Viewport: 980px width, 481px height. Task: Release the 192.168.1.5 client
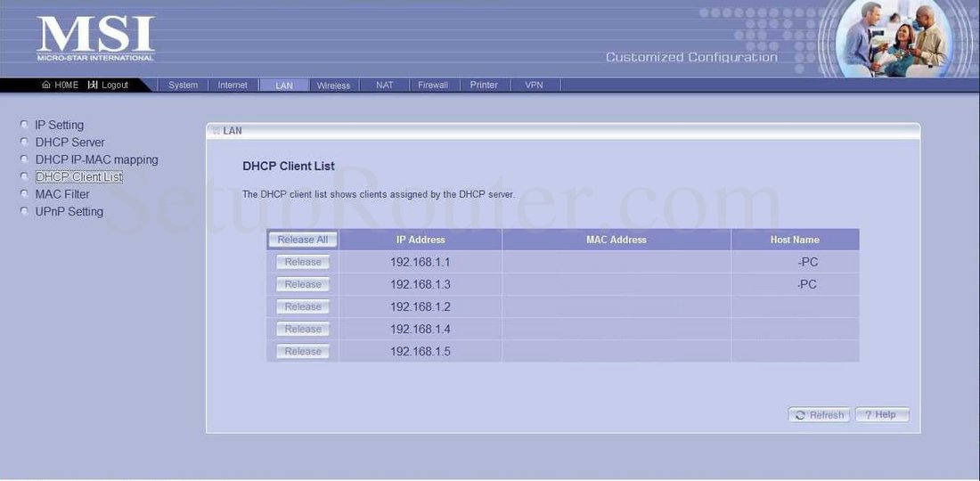[x=303, y=352]
